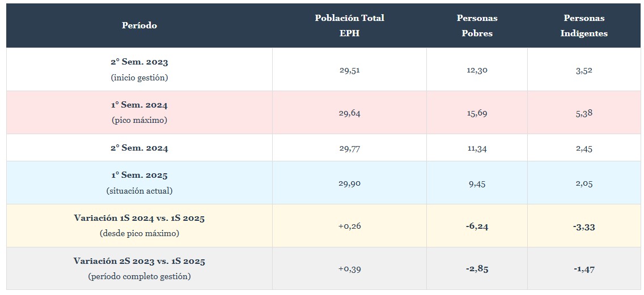Select the 2° Sem. 2024 row label
The image size is (644, 295).
[x=139, y=148]
